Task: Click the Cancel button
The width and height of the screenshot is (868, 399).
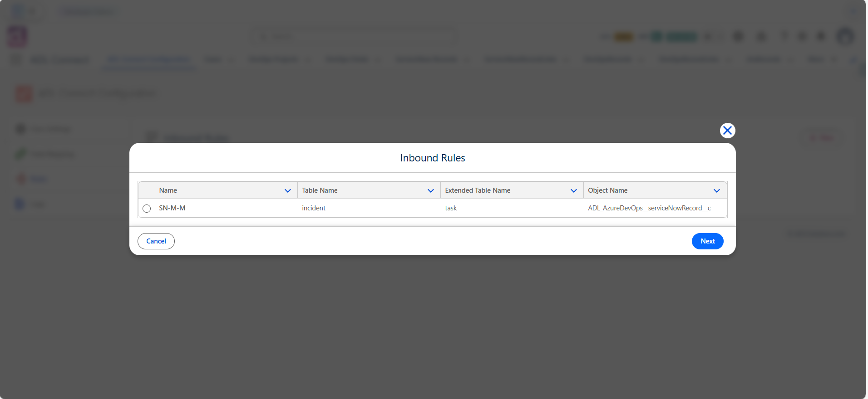Action: pos(156,241)
